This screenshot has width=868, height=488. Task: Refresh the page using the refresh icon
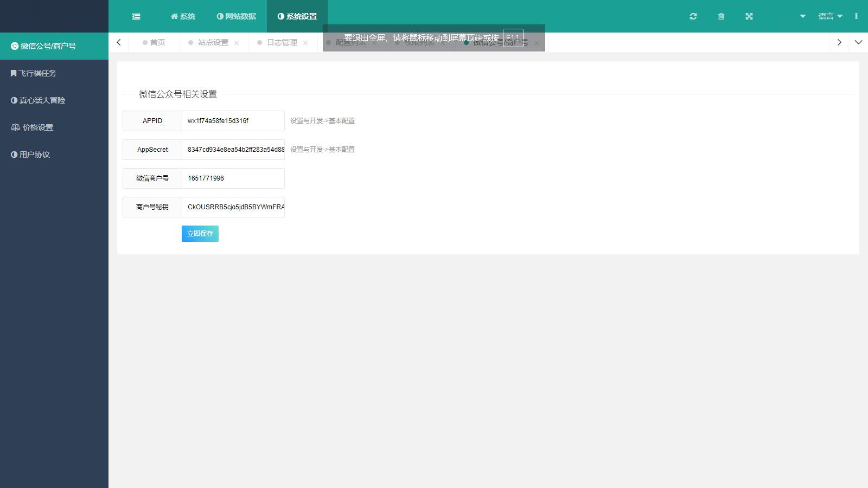(693, 16)
